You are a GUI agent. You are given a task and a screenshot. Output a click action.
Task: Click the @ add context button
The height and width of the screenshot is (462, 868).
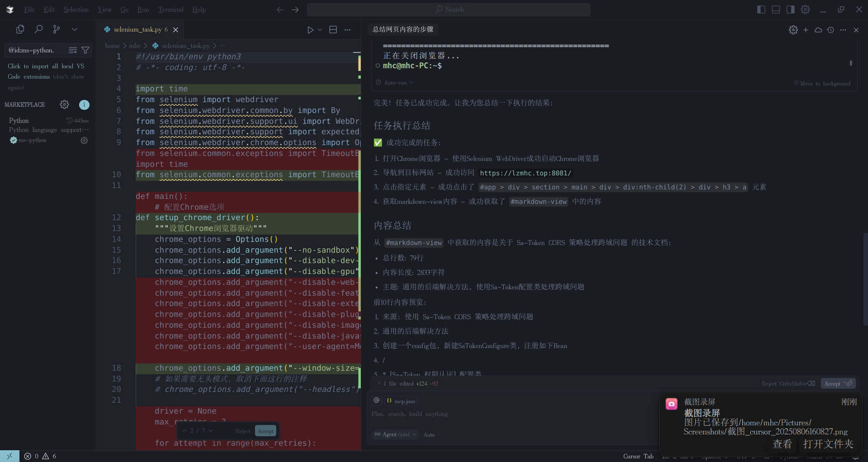377,401
